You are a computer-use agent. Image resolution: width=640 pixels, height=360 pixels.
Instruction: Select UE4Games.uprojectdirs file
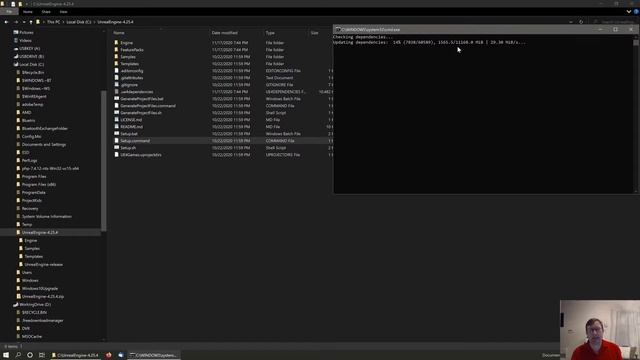141,155
